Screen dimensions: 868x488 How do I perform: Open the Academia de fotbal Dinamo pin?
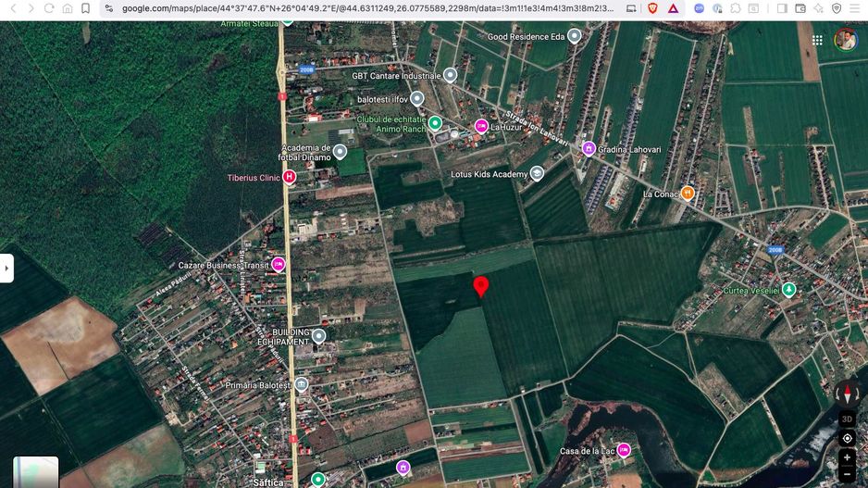coord(340,151)
